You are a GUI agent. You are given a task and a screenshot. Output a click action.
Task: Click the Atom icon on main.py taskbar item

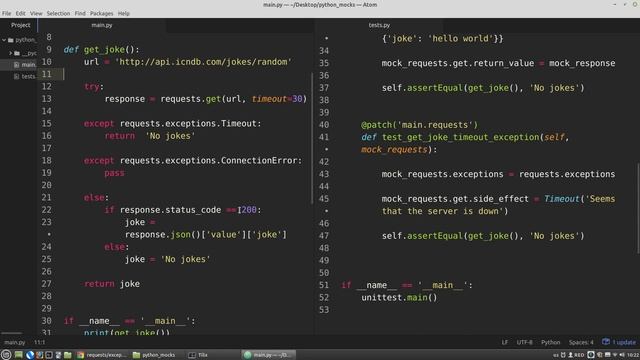pyautogui.click(x=247, y=355)
